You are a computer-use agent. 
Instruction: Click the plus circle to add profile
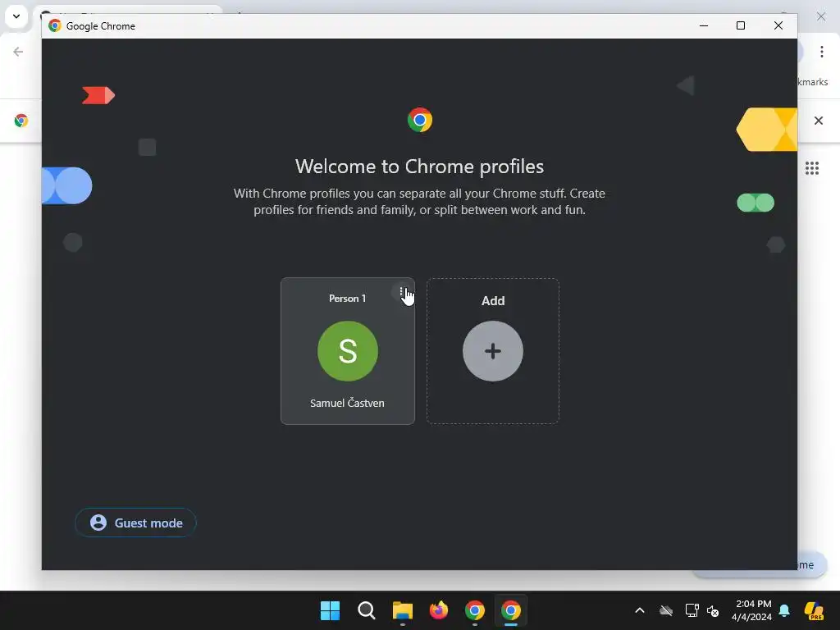coord(493,351)
